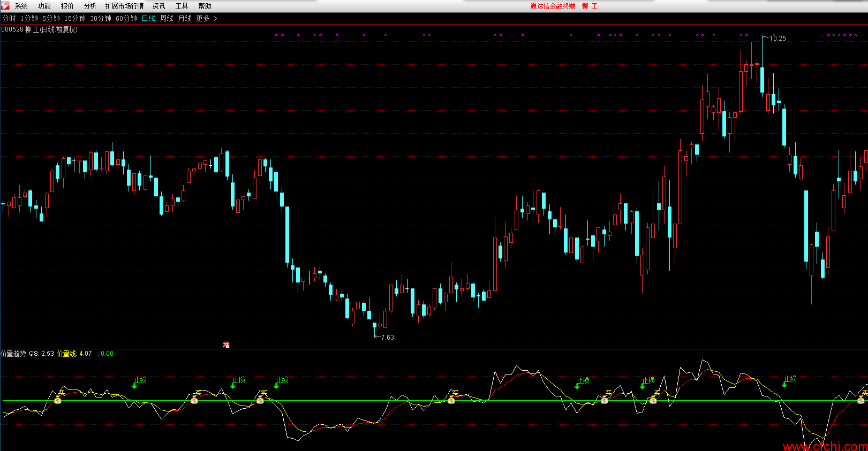Click the 000528 柳工(日线 前复权) chart title

click(x=40, y=29)
